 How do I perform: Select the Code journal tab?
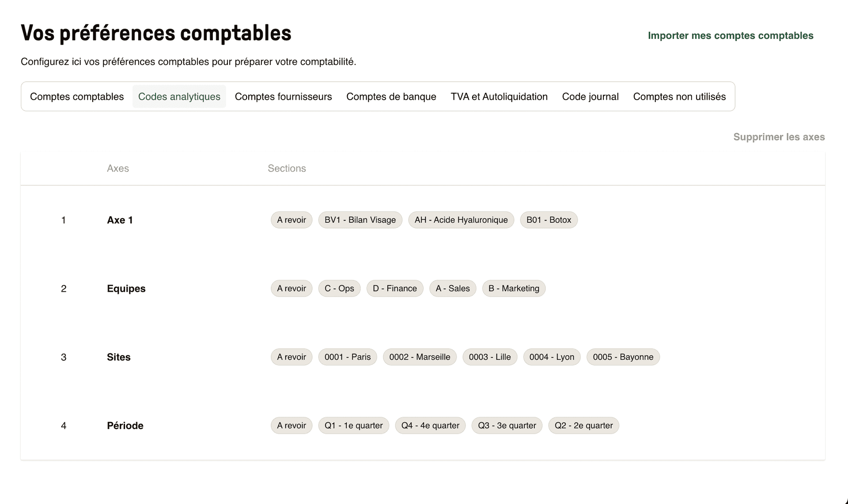tap(590, 96)
